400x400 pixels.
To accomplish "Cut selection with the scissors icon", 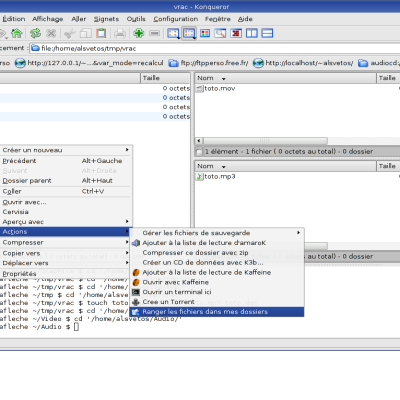I will point(70,33).
